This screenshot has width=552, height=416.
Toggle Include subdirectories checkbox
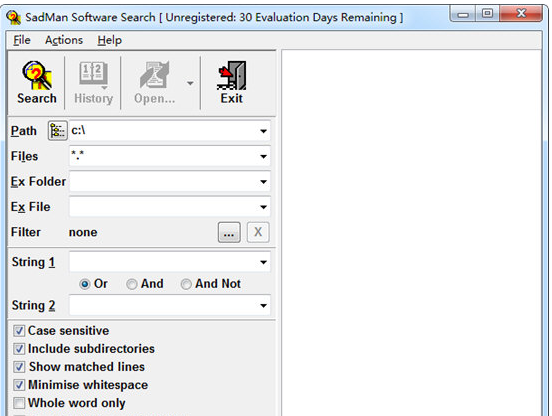click(19, 349)
